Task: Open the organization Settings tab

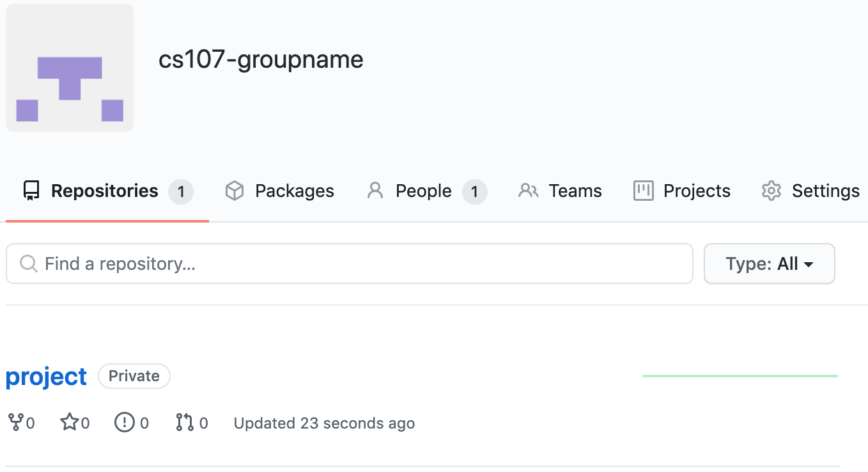Action: click(810, 191)
